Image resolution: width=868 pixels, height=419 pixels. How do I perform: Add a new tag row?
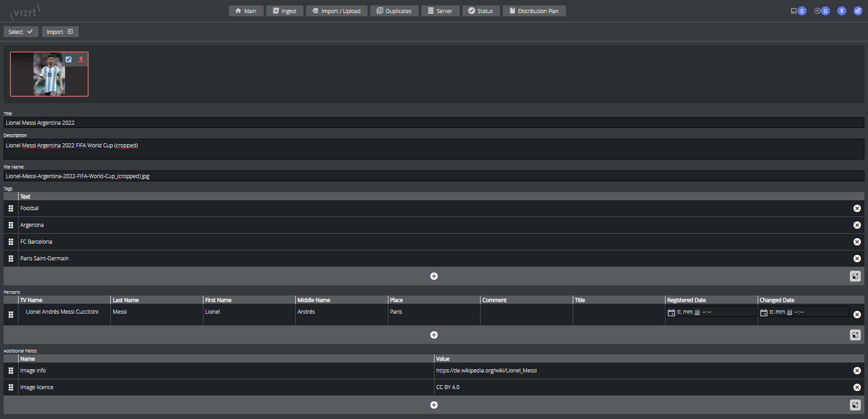click(x=434, y=276)
